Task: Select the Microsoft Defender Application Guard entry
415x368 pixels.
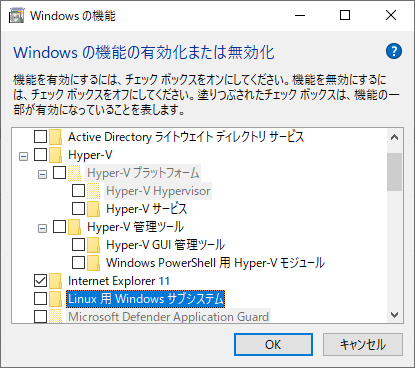Action: click(x=168, y=316)
